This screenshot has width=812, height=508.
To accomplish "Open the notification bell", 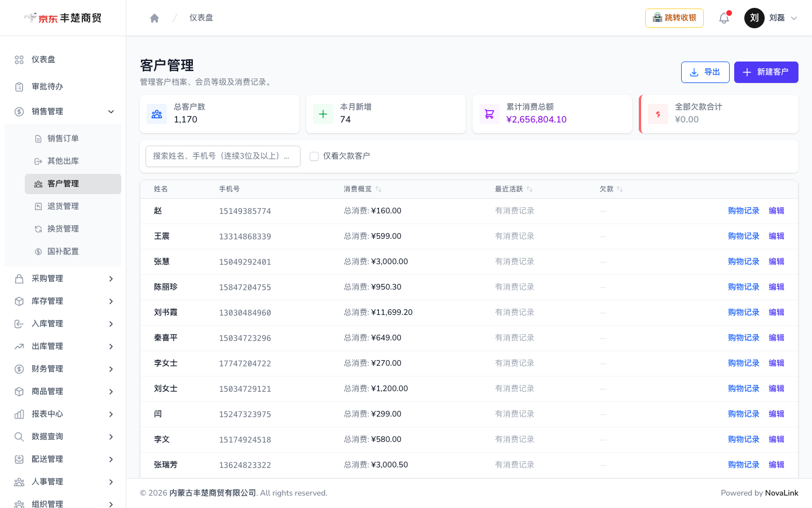I will (x=724, y=18).
